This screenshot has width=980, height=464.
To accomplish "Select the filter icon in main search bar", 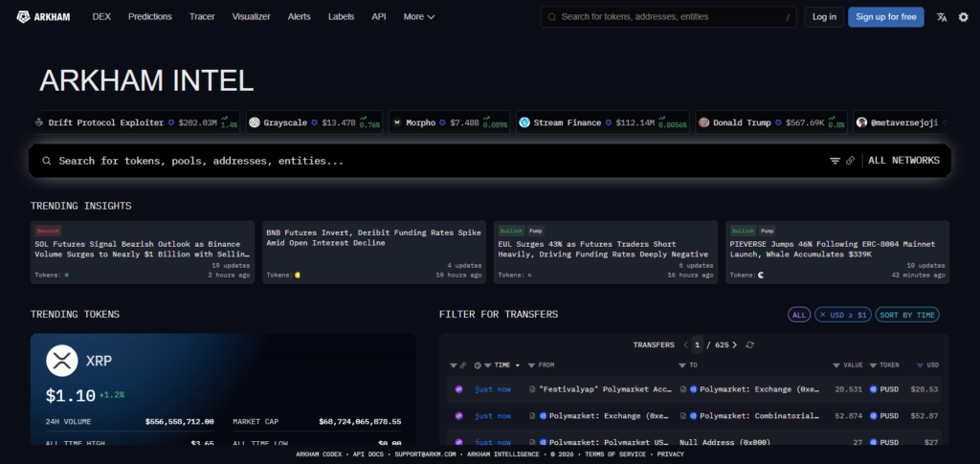I will (x=835, y=161).
